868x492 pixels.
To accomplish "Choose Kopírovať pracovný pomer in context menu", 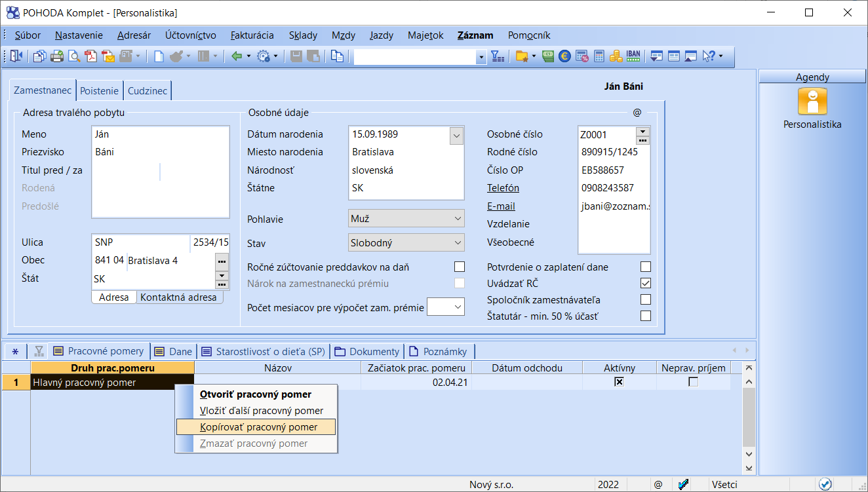I will click(x=258, y=427).
